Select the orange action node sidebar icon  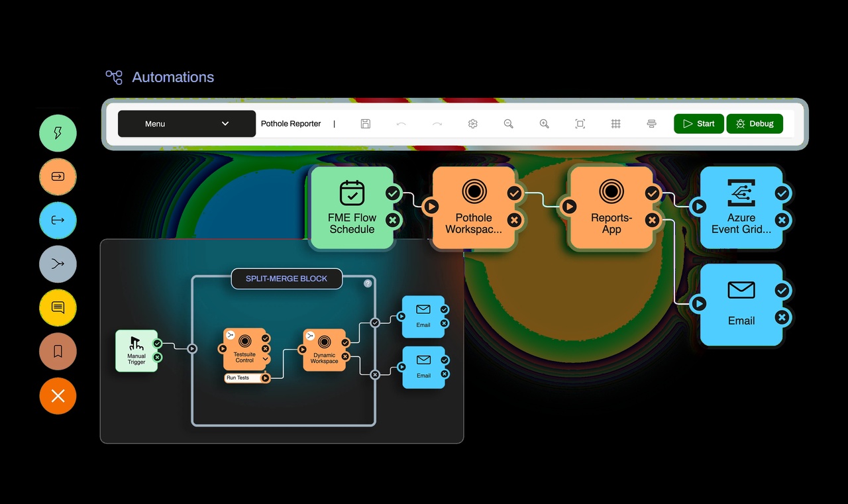[x=58, y=177]
